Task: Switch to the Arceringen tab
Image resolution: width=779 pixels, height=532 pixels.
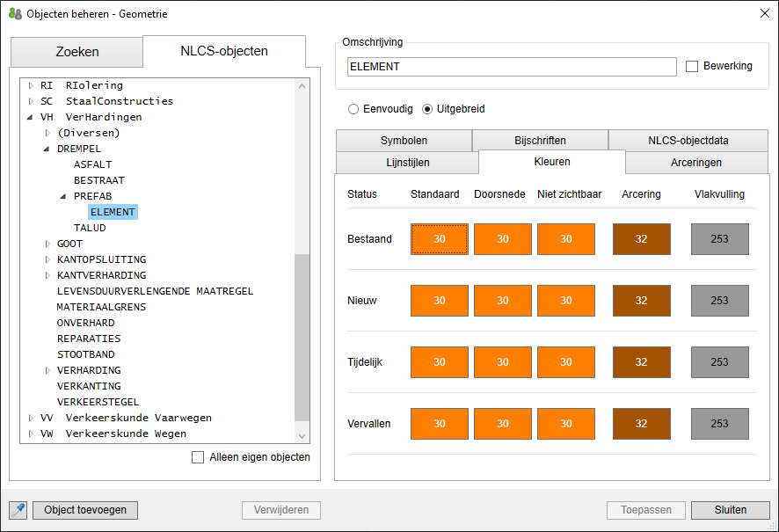Action: (696, 163)
